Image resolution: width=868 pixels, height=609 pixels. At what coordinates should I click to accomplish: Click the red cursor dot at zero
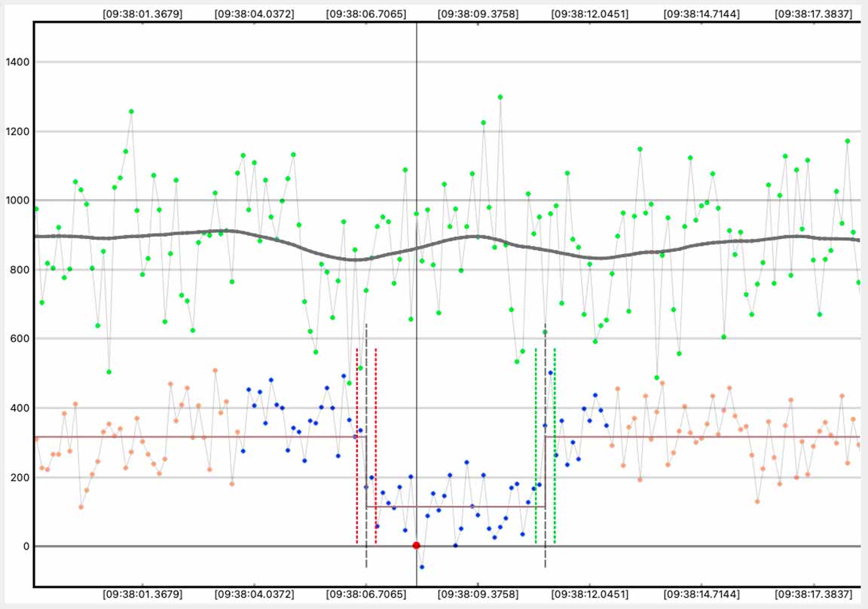click(x=416, y=546)
